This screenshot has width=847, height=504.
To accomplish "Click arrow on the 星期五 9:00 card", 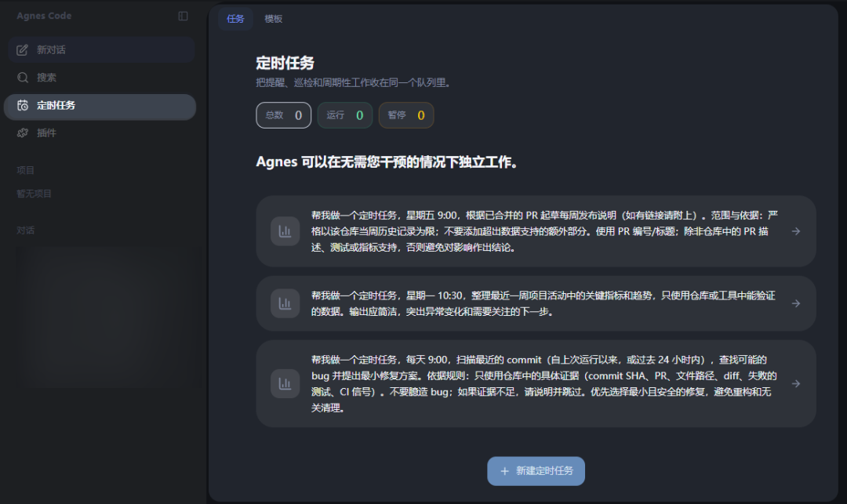I will pos(796,231).
